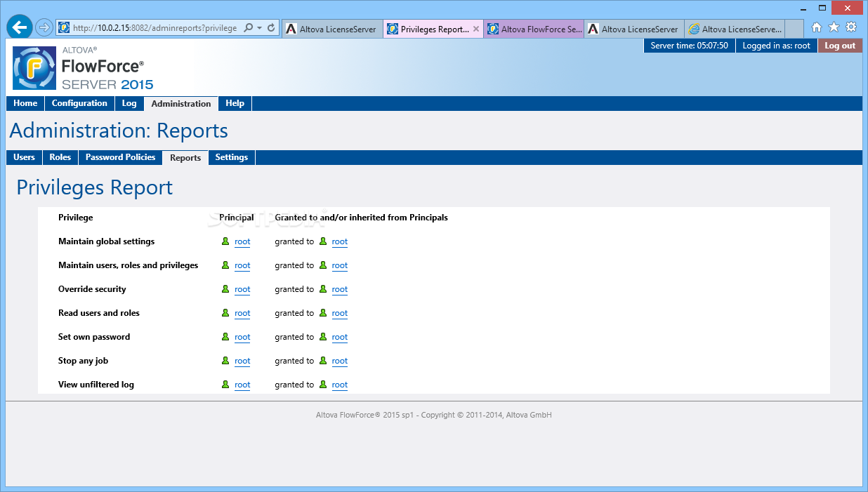Click granted-to root for Maintain users, roles and privileges

click(340, 265)
